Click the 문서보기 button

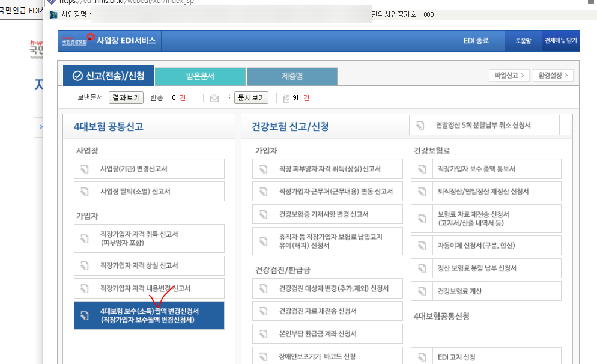coord(251,97)
